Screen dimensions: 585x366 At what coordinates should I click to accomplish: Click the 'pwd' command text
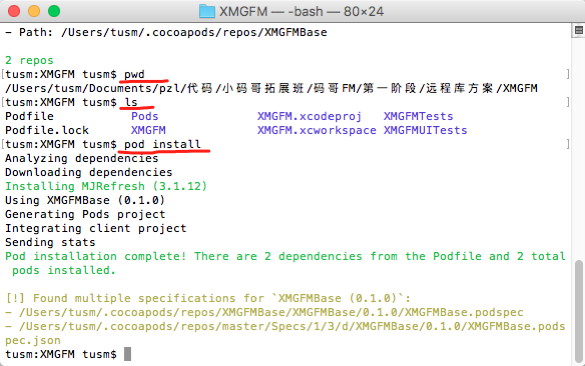pos(134,74)
